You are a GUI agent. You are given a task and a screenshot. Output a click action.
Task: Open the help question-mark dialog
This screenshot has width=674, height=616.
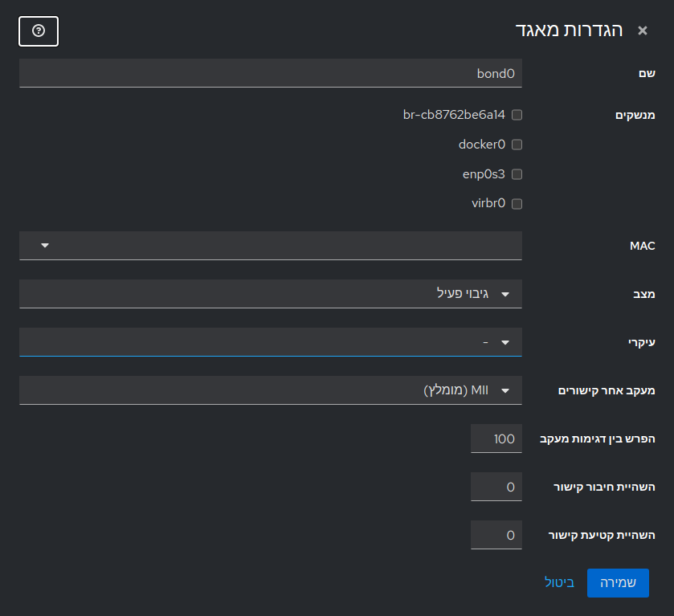tap(38, 31)
